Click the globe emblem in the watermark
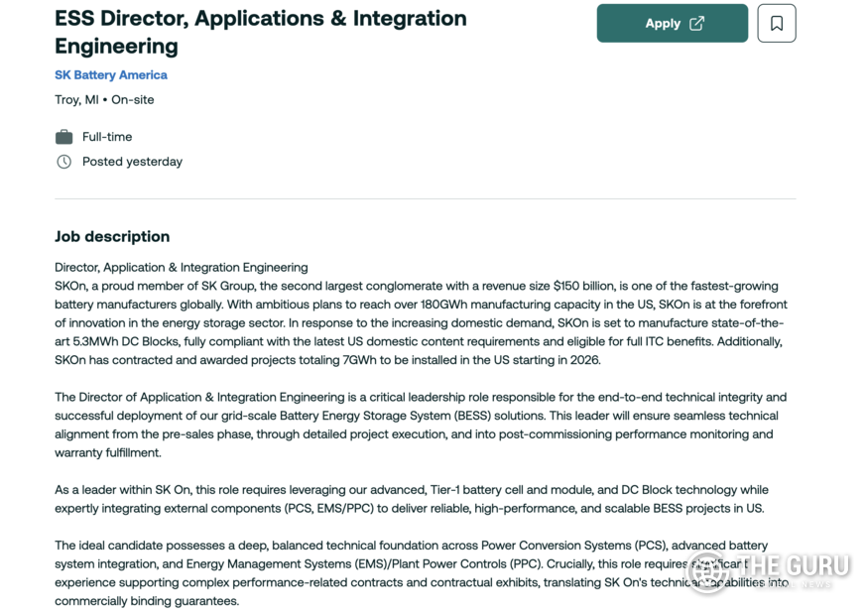Viewport: 868px width, 614px height. [x=710, y=573]
